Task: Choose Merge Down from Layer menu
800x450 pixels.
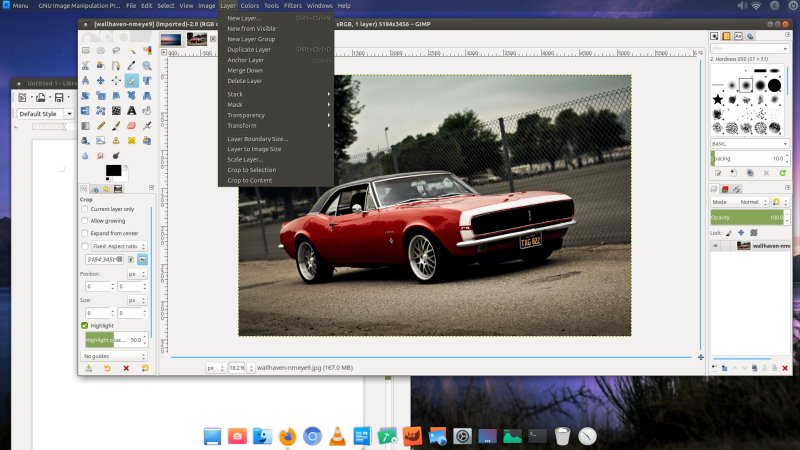Action: 245,70
